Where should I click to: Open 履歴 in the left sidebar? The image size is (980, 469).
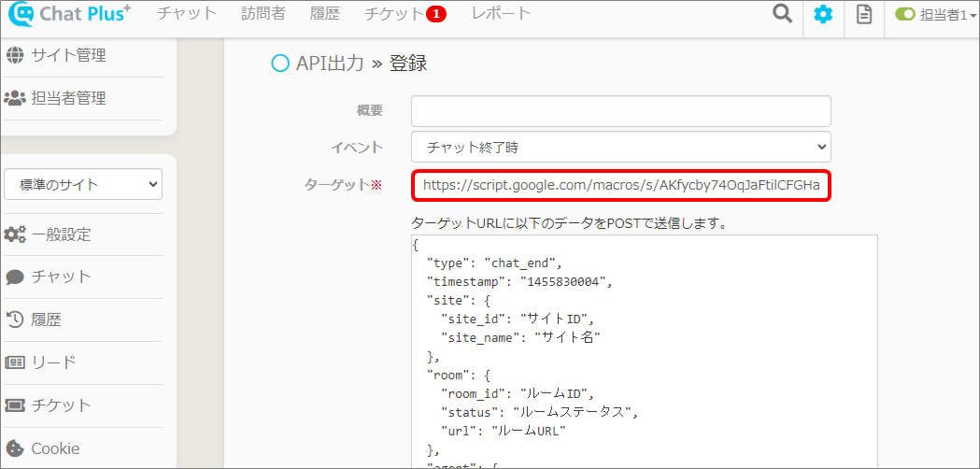46,320
